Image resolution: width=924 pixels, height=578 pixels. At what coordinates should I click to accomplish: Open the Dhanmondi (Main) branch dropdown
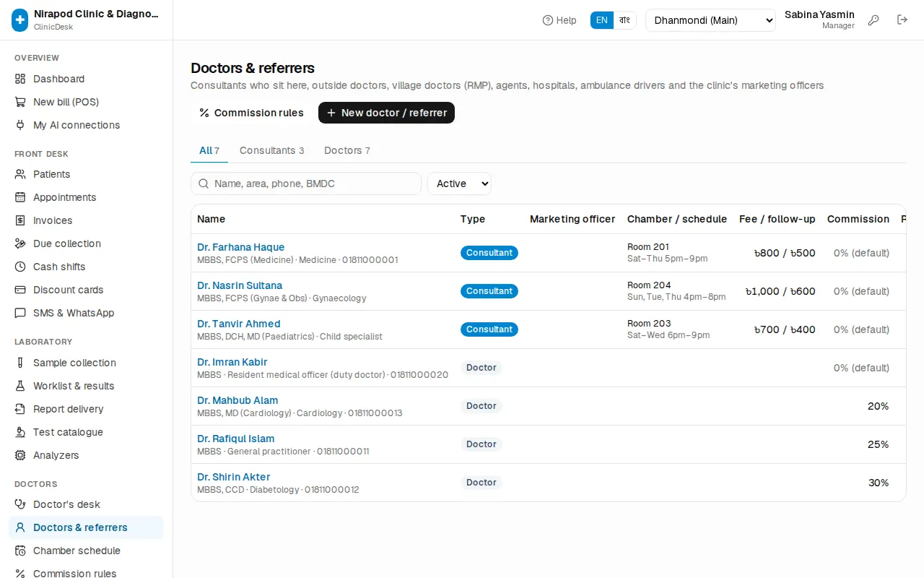(x=710, y=20)
